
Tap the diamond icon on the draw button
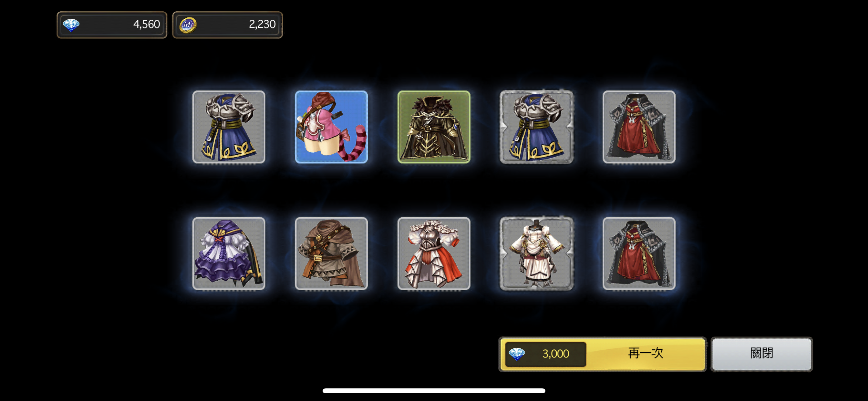tap(517, 354)
